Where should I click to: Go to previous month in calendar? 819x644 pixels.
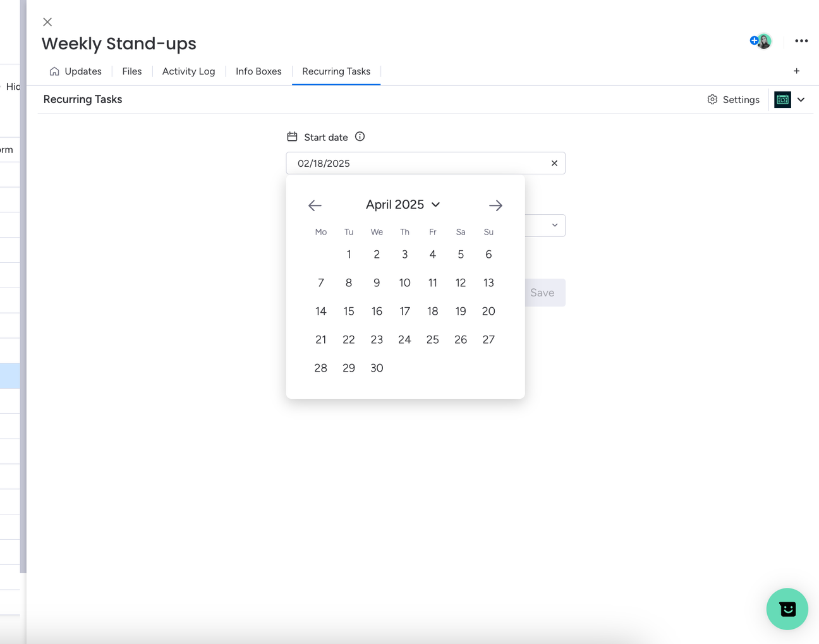point(315,205)
